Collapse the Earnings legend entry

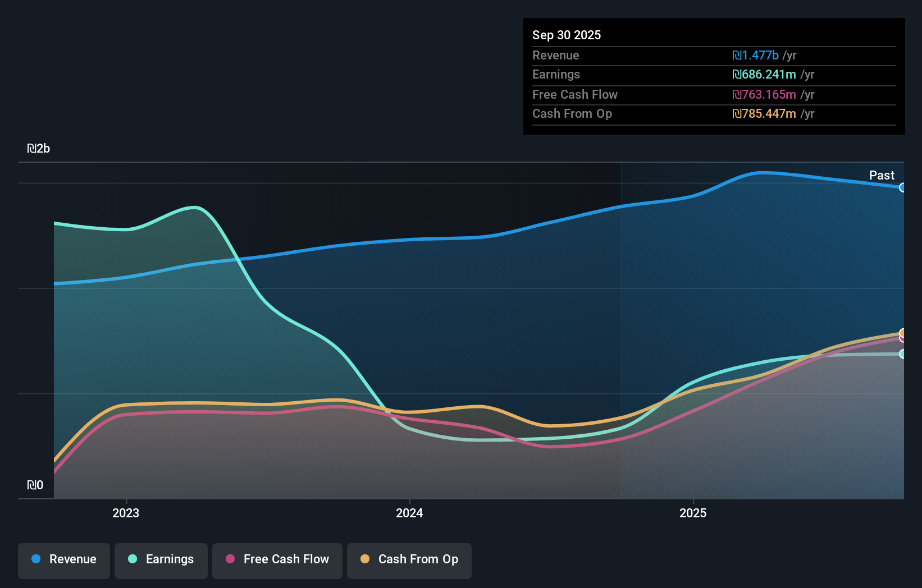(x=161, y=561)
